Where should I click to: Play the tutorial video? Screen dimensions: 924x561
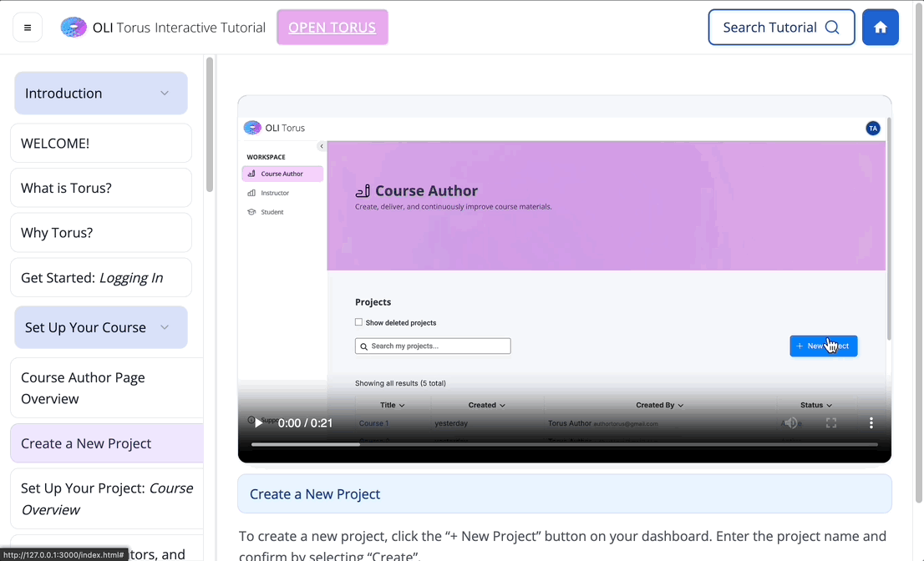click(x=258, y=423)
